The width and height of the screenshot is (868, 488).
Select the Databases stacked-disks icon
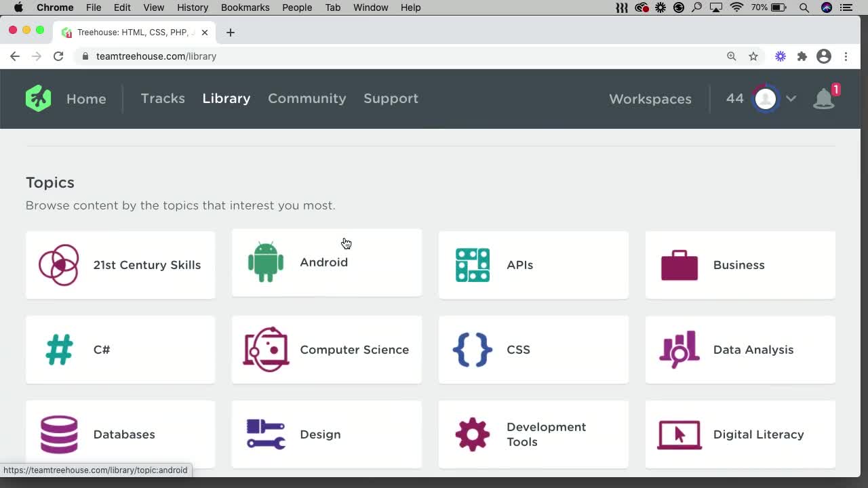pos(59,434)
